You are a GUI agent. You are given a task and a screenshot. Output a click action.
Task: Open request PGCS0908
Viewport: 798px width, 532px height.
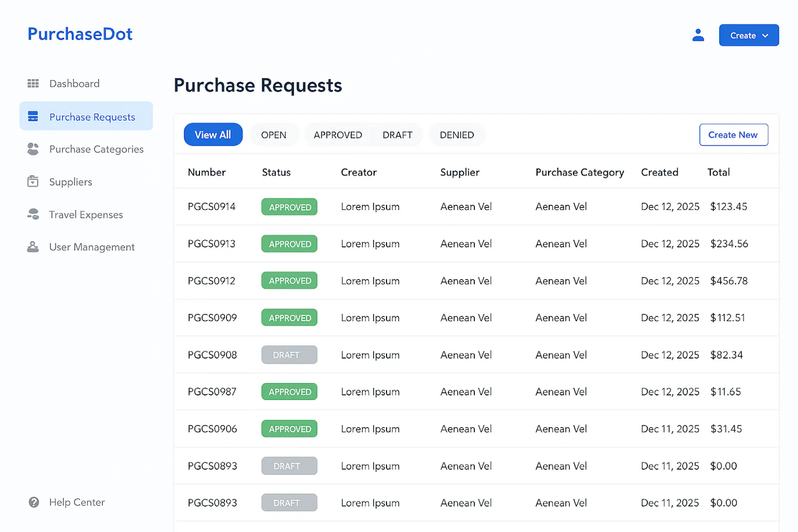212,355
